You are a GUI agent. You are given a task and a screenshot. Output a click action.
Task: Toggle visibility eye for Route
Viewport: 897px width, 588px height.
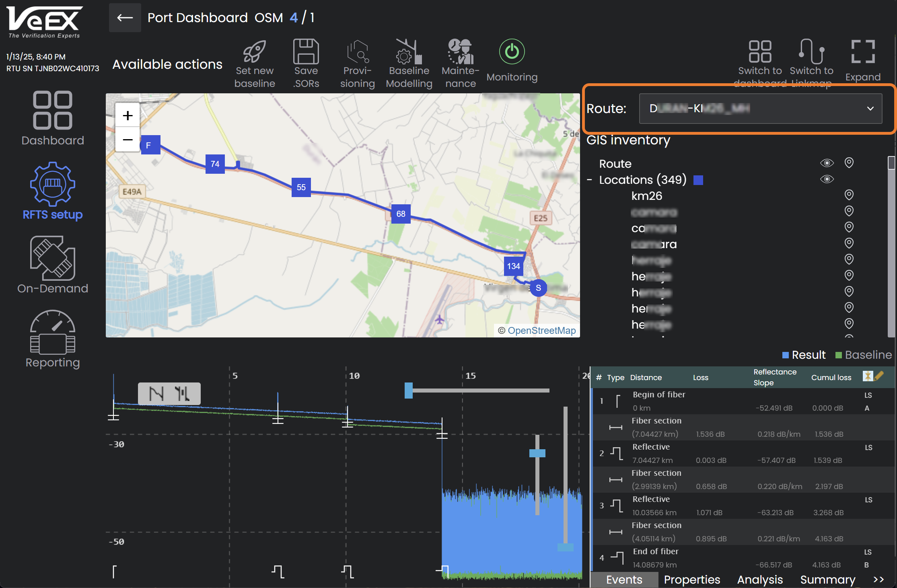[827, 163]
